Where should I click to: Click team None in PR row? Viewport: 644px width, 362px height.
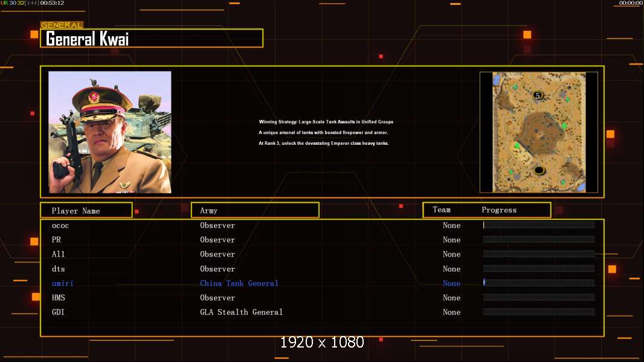(451, 240)
